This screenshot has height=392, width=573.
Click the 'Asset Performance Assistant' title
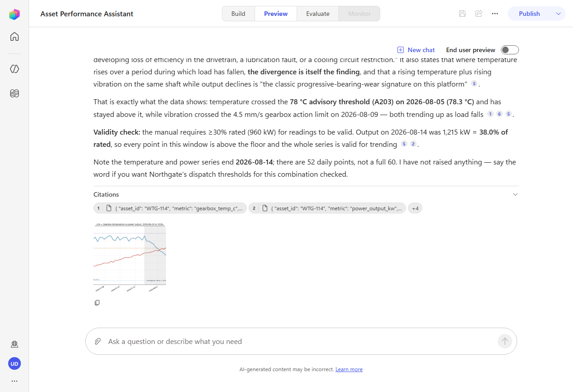pyautogui.click(x=87, y=14)
